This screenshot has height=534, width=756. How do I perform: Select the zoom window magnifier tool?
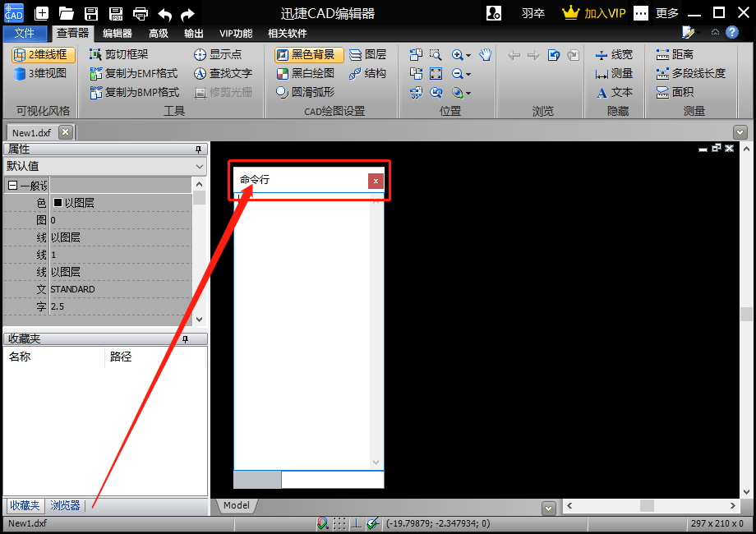(436, 54)
